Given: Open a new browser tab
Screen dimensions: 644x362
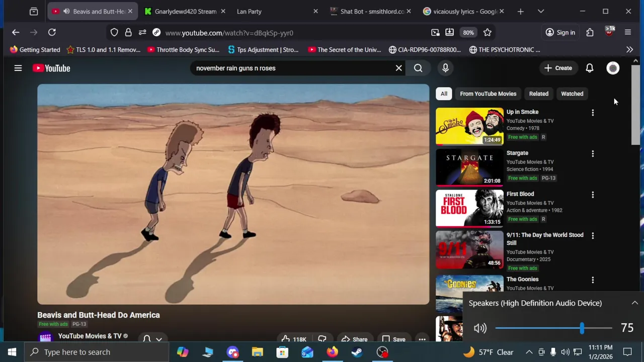Looking at the screenshot, I should [520, 11].
